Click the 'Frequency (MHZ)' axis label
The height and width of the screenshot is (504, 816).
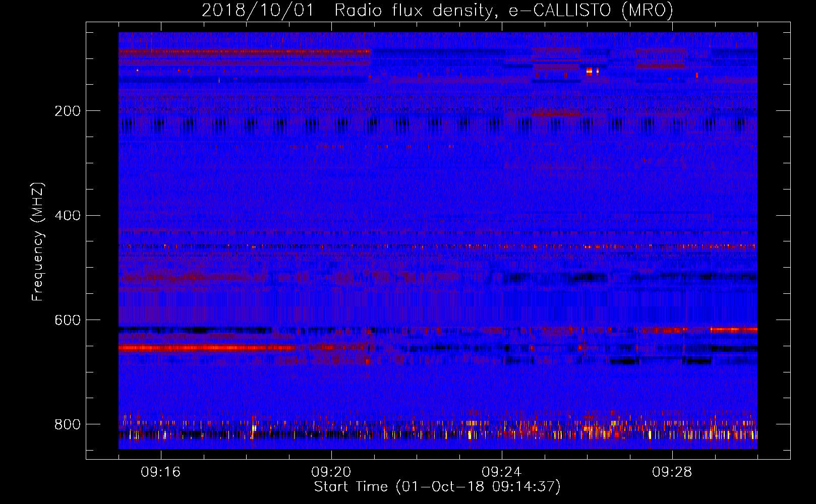tap(38, 241)
